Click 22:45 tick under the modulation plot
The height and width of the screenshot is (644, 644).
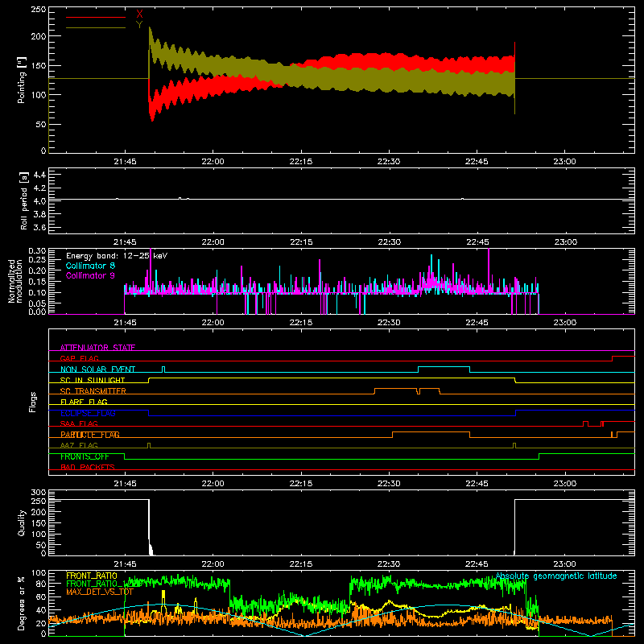pyautogui.click(x=477, y=323)
